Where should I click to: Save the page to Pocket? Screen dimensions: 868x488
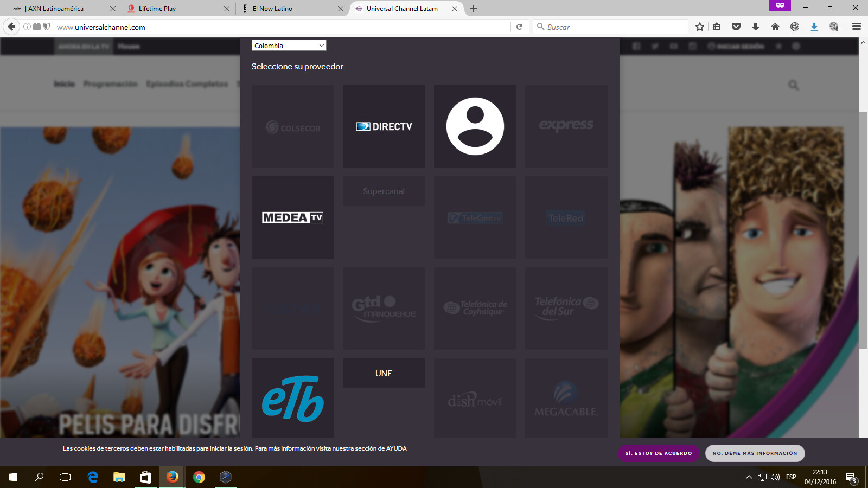point(736,27)
